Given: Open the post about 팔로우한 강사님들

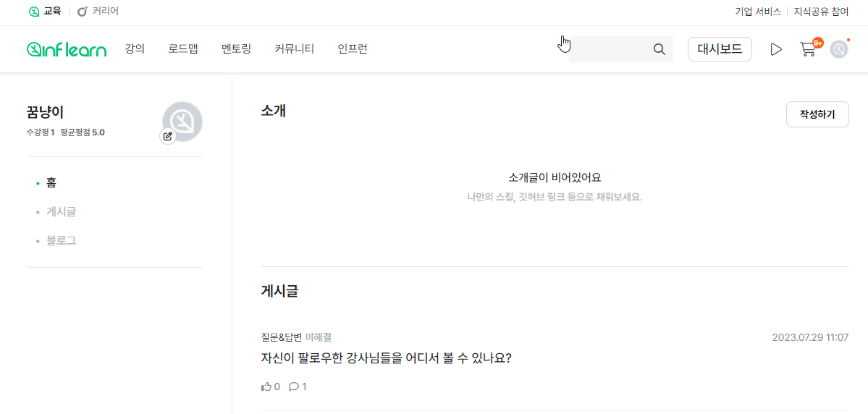Looking at the screenshot, I should (386, 358).
